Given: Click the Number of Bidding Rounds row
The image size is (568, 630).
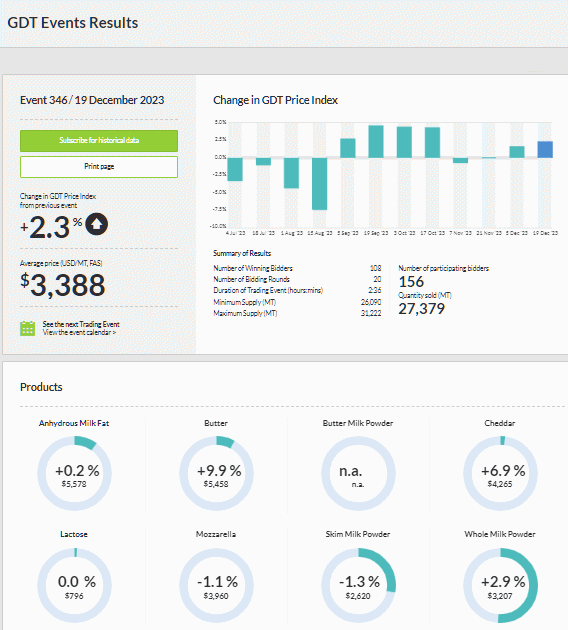Looking at the screenshot, I should 297,279.
